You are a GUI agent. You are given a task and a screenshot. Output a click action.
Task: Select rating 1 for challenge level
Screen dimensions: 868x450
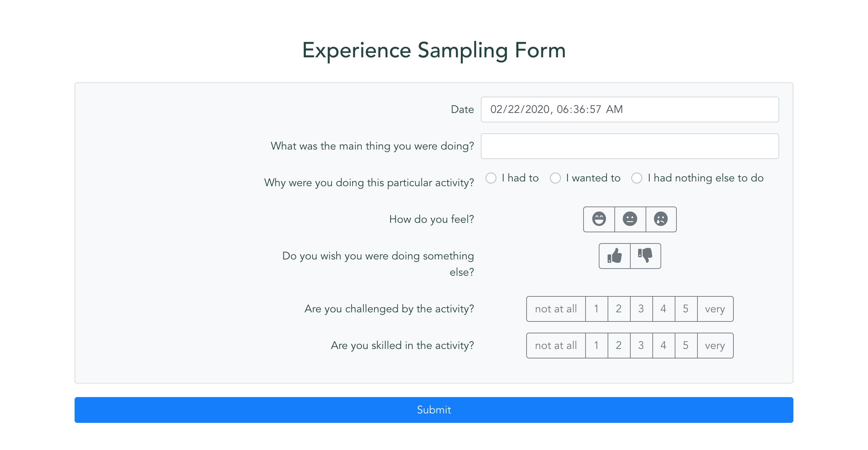coord(597,309)
